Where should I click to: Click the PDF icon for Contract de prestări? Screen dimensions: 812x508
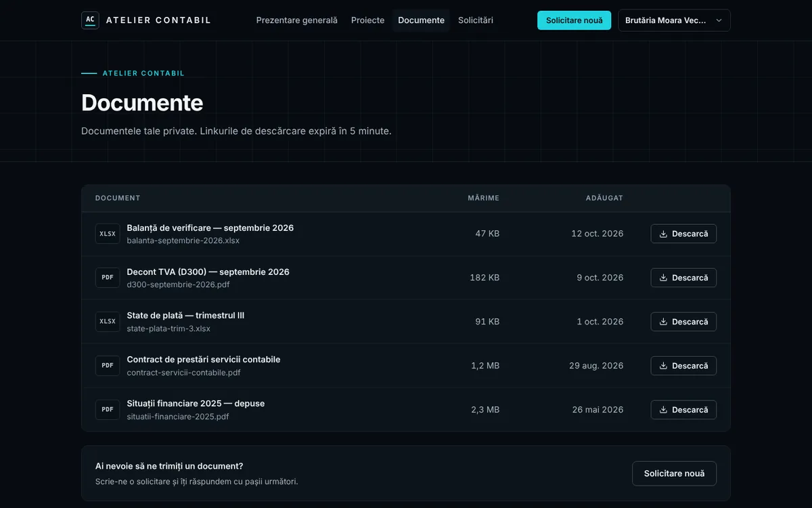108,366
